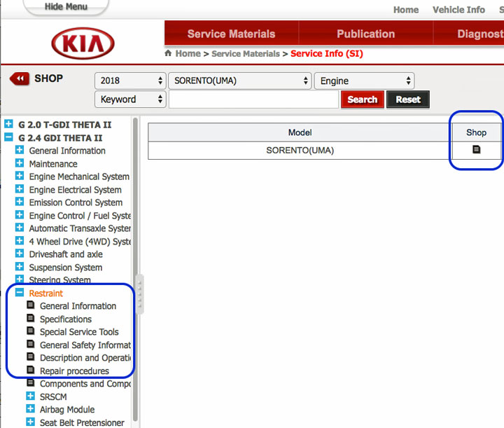This screenshot has height=428, width=504.
Task: Expand Engine Mechanical System
Action: 20,176
